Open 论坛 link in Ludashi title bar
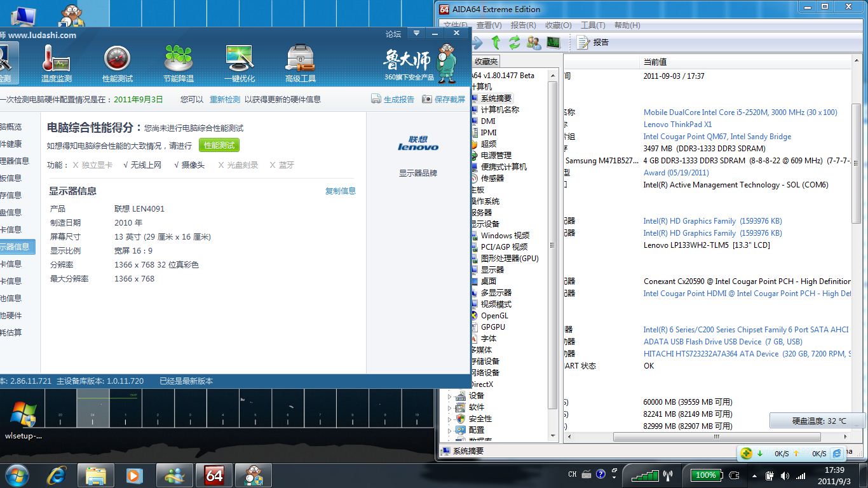The image size is (868, 488). (x=393, y=34)
